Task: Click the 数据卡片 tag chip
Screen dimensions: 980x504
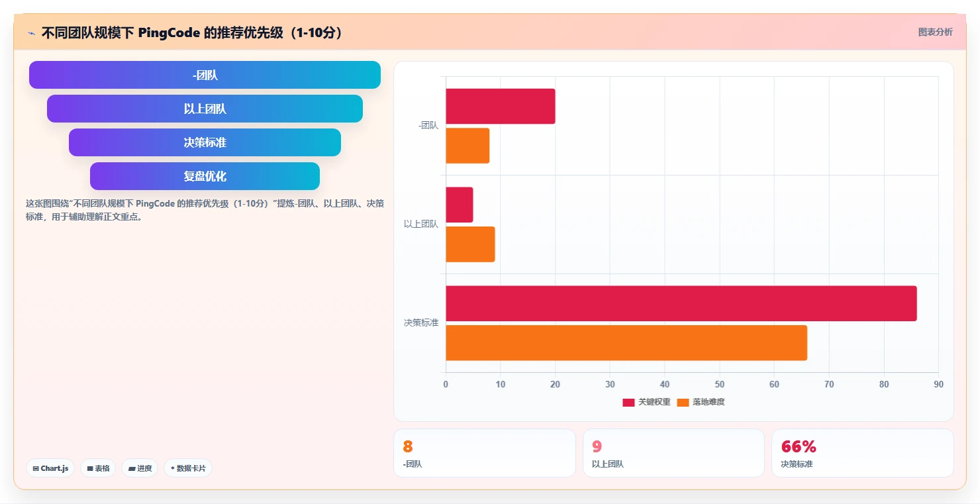Action: click(x=188, y=468)
